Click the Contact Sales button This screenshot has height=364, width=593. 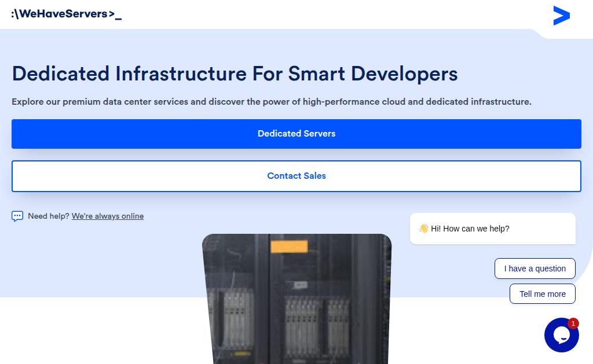[x=296, y=176]
